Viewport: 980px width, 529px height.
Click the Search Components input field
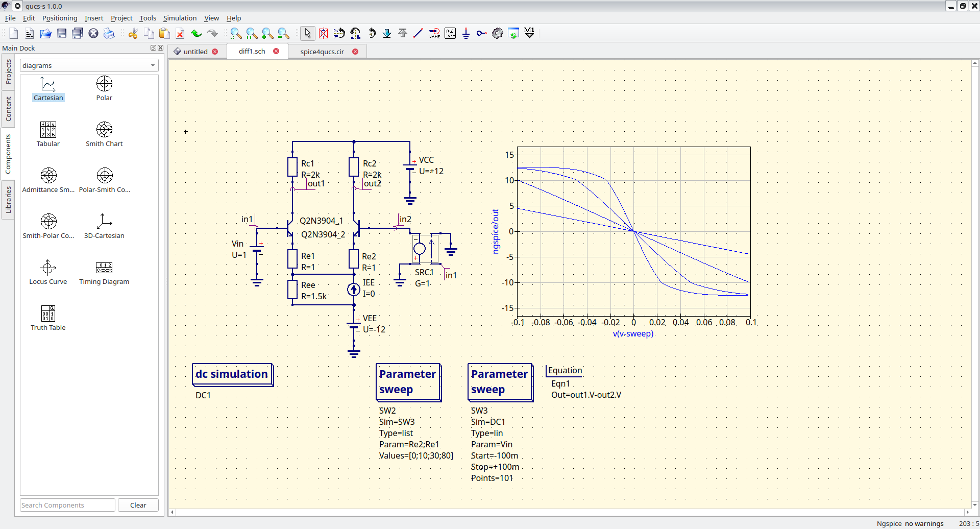point(66,505)
